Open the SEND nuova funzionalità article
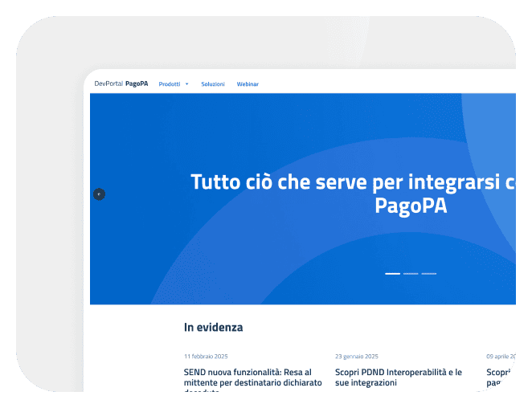 coord(252,377)
